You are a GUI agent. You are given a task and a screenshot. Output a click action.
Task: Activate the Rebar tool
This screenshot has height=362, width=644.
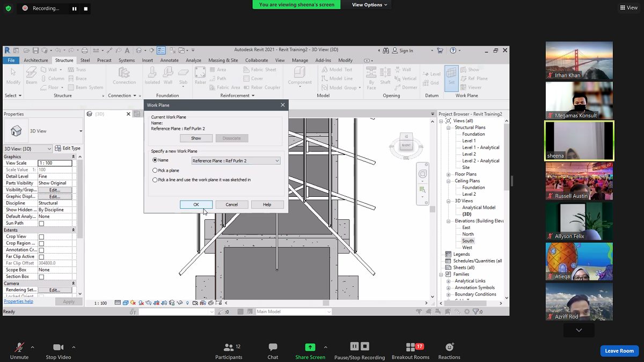pos(200,76)
